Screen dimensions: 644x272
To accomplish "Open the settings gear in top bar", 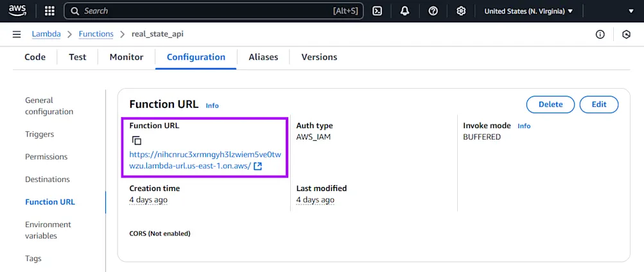I will 461,11.
